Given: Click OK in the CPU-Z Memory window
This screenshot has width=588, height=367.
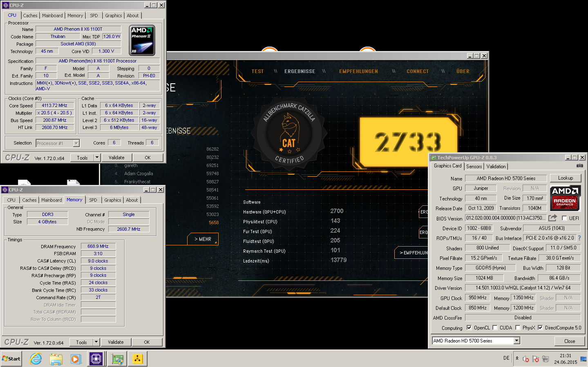Looking at the screenshot, I should [147, 342].
